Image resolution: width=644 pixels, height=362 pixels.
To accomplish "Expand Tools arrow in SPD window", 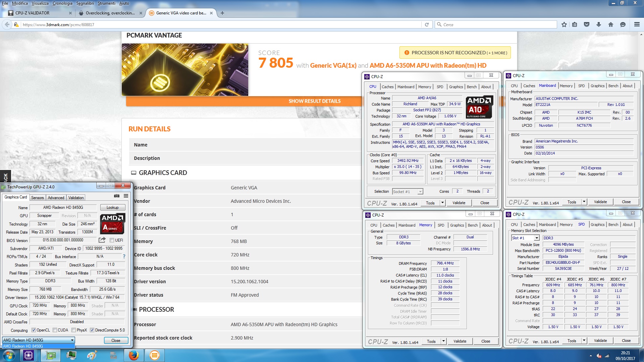I will pyautogui.click(x=584, y=341).
